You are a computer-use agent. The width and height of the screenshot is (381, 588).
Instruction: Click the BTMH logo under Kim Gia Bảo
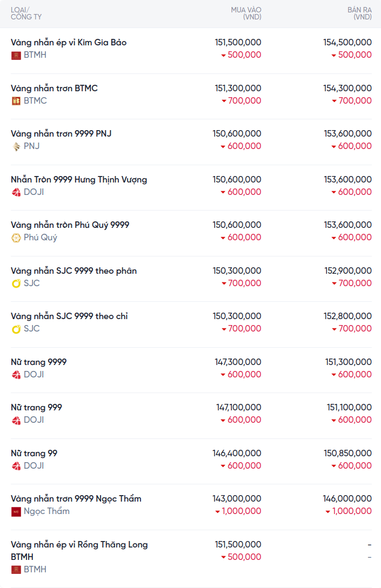coord(16,55)
